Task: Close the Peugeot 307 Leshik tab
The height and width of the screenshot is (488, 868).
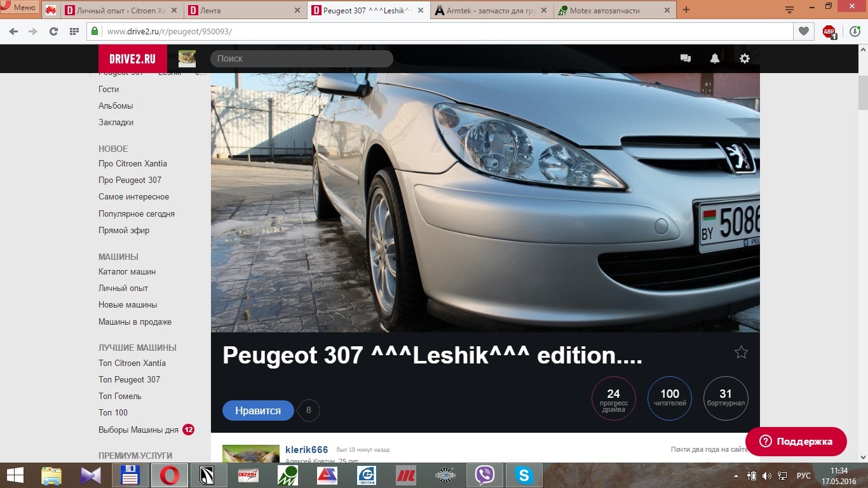Action: tap(421, 11)
